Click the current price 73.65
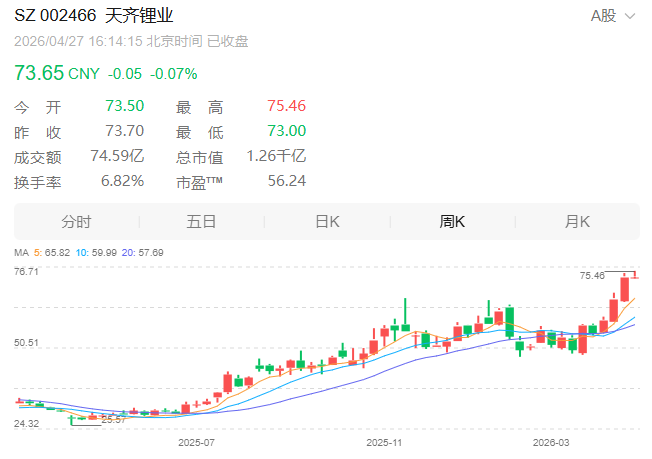652x459 pixels. 39,73
